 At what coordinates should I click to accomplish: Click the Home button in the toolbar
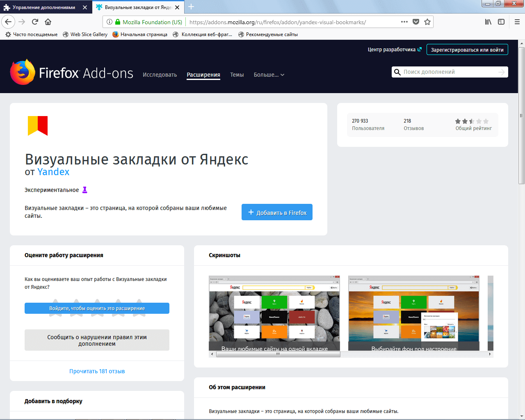click(48, 22)
